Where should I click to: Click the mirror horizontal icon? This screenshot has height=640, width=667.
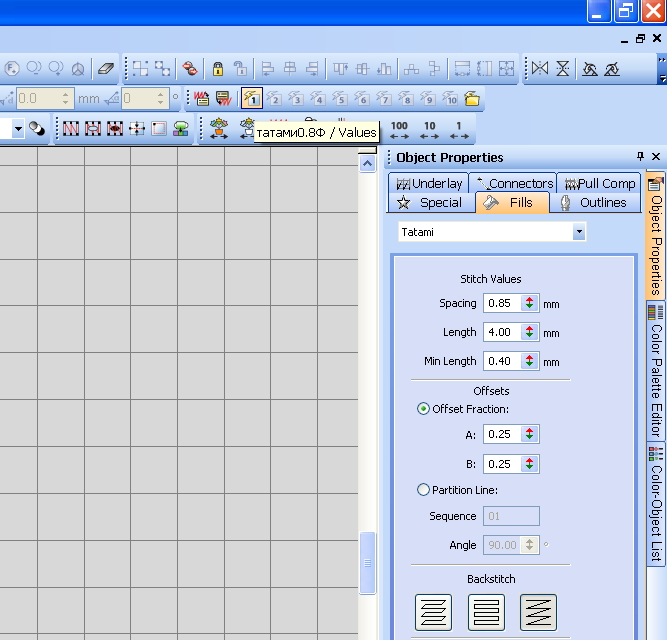click(x=540, y=69)
